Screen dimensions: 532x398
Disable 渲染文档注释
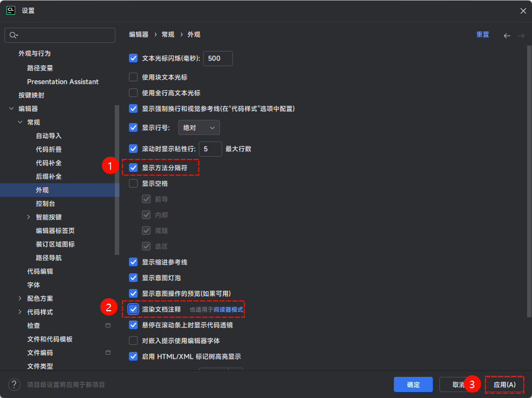[x=133, y=309]
